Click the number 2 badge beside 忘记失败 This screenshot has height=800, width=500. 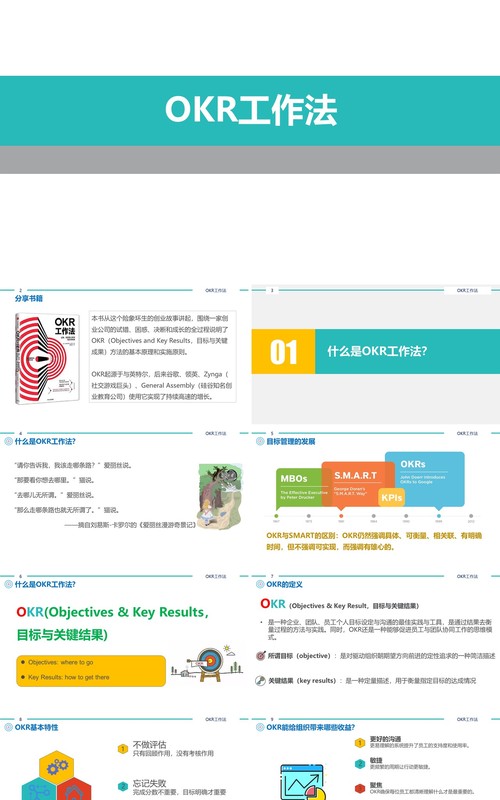[x=122, y=786]
